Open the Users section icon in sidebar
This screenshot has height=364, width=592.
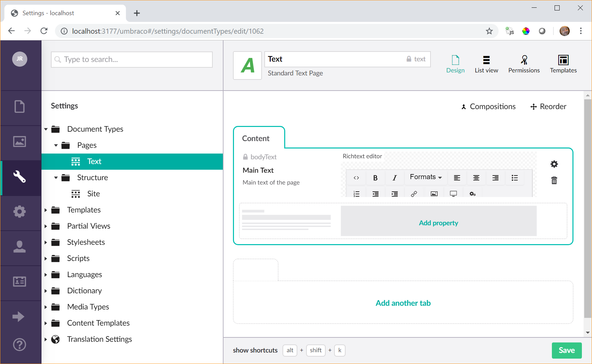(x=20, y=247)
